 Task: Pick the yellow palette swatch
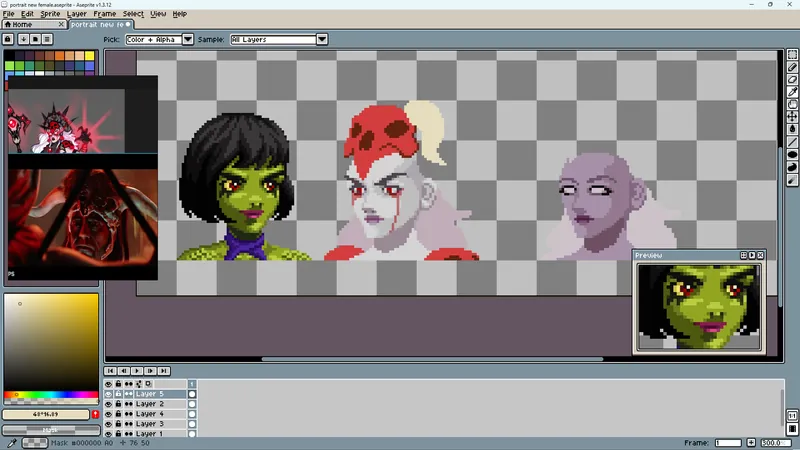click(90, 56)
